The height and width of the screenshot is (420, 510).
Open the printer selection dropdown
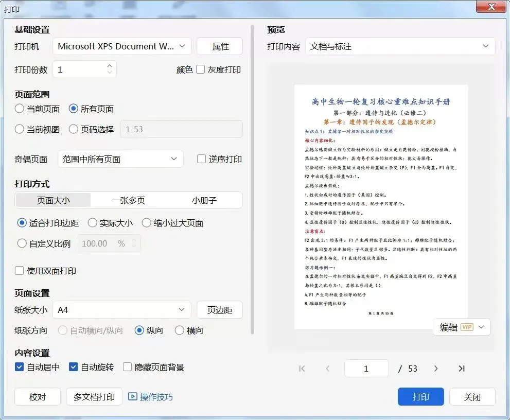click(x=122, y=46)
